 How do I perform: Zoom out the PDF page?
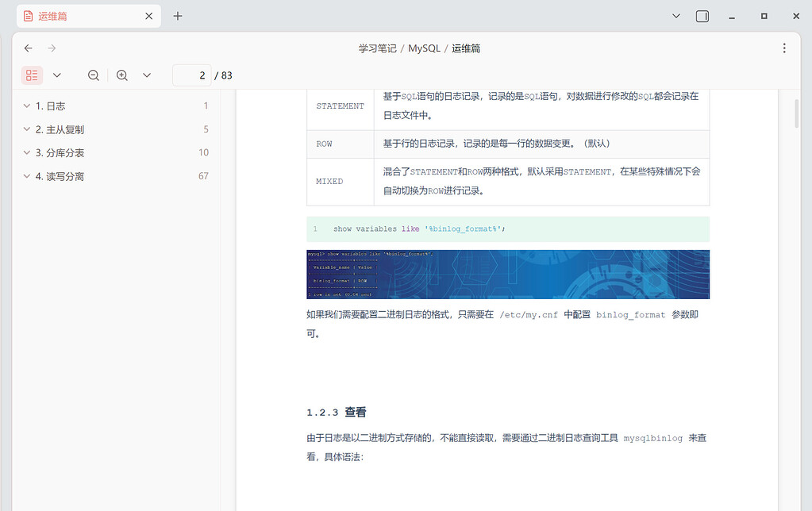tap(93, 75)
